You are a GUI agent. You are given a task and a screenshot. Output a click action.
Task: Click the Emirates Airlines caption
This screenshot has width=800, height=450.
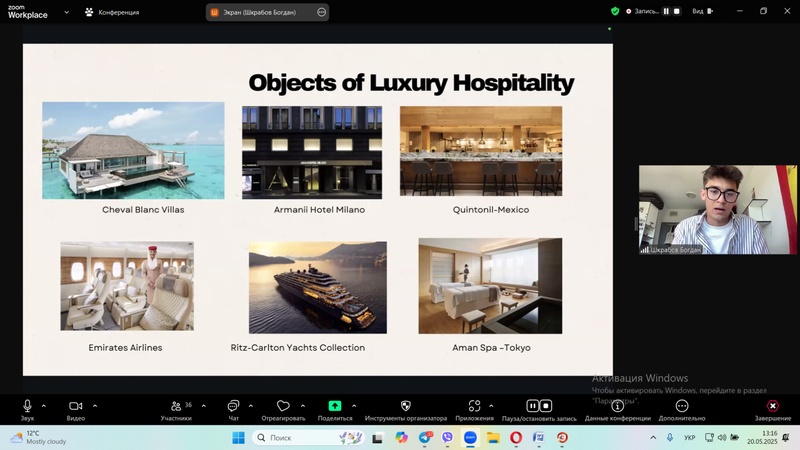126,347
